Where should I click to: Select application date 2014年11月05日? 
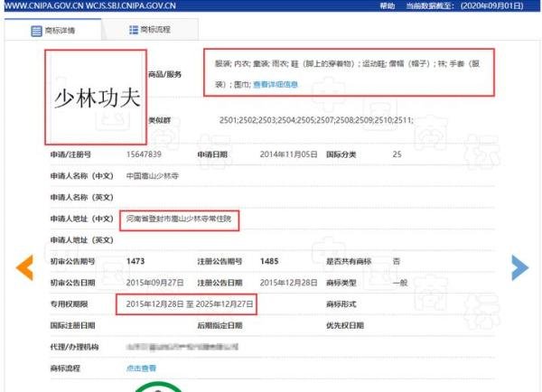pyautogui.click(x=289, y=154)
